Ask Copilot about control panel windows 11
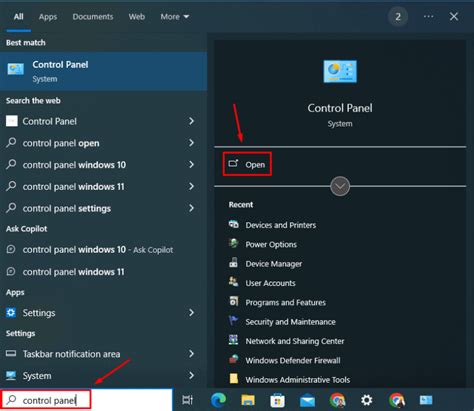The height and width of the screenshot is (411, 474). [x=103, y=272]
